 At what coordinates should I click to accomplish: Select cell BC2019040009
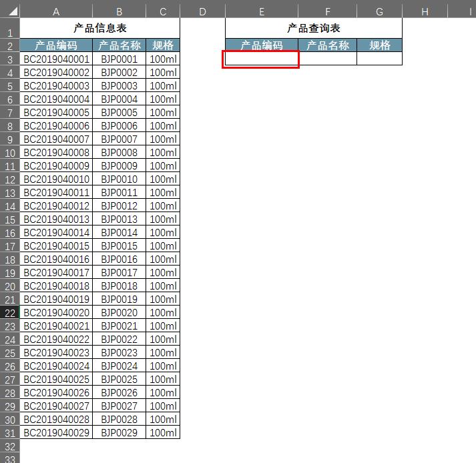56,165
